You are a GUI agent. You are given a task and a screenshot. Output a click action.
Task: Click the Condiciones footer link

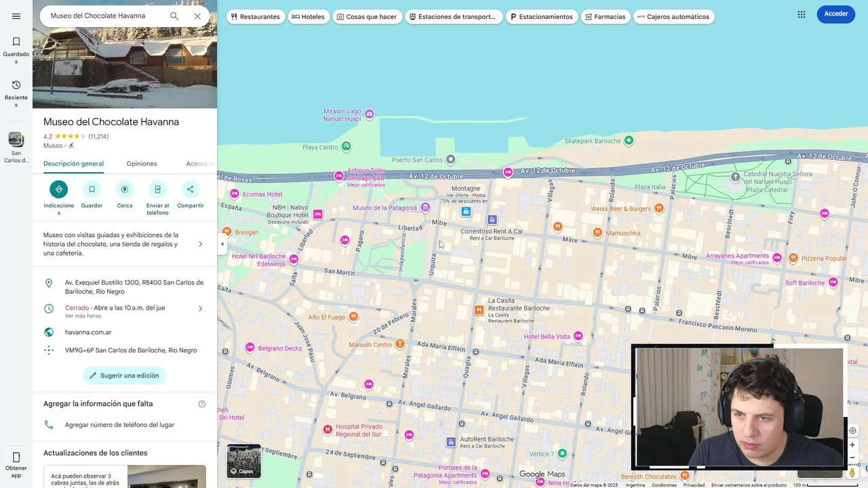point(664,485)
